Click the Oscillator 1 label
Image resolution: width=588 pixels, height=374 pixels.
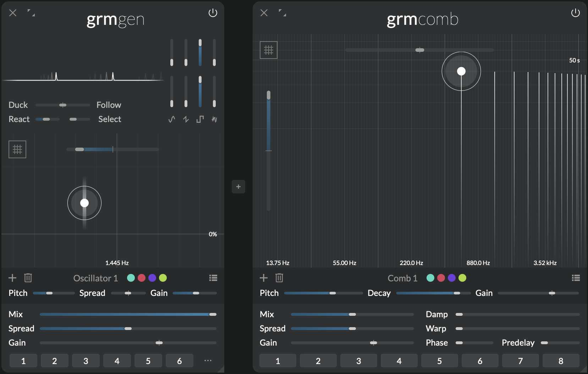click(x=95, y=278)
